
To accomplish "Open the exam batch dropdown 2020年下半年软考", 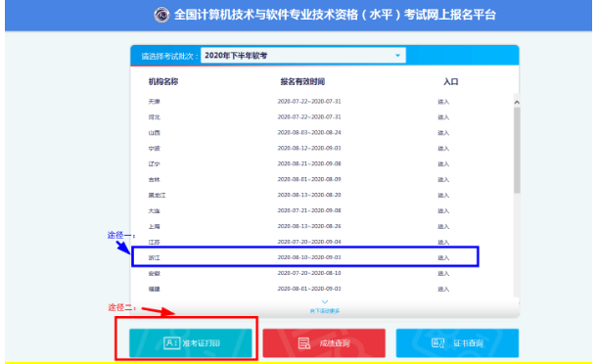I will [x=303, y=56].
